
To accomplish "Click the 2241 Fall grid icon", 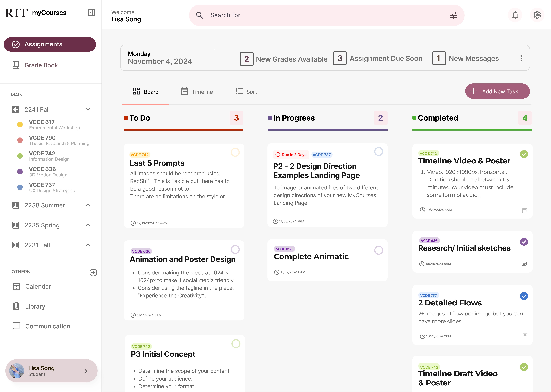I will (x=16, y=110).
